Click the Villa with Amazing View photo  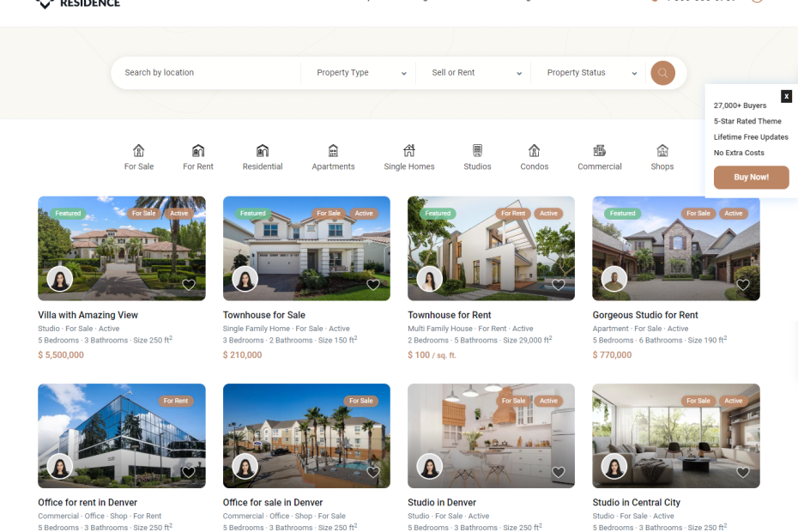tap(122, 249)
